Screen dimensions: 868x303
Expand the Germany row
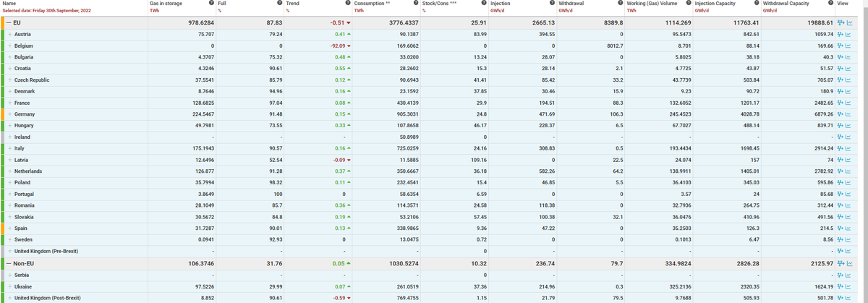click(x=10, y=114)
